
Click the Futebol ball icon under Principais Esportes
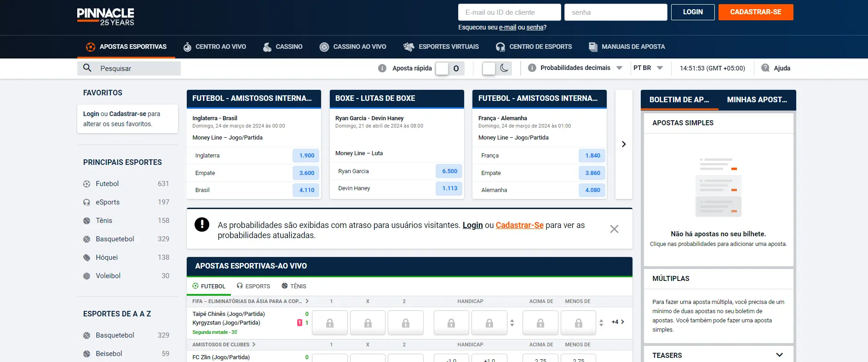pyautogui.click(x=86, y=184)
